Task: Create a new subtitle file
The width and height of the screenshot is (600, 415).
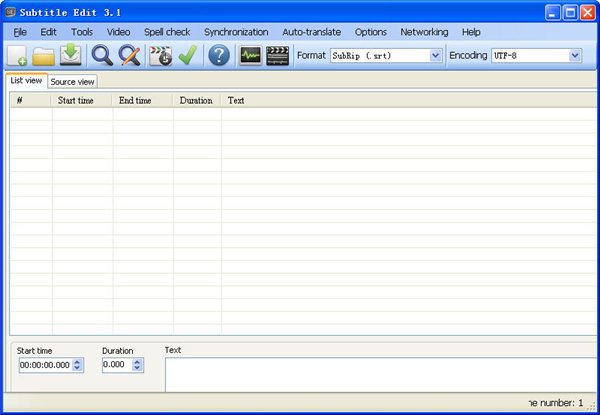Action: (17, 56)
